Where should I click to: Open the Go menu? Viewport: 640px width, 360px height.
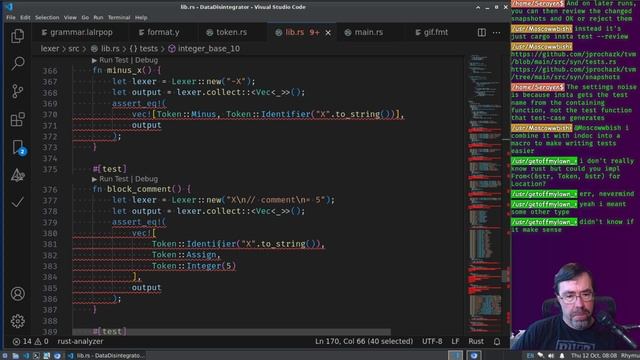tap(85, 18)
